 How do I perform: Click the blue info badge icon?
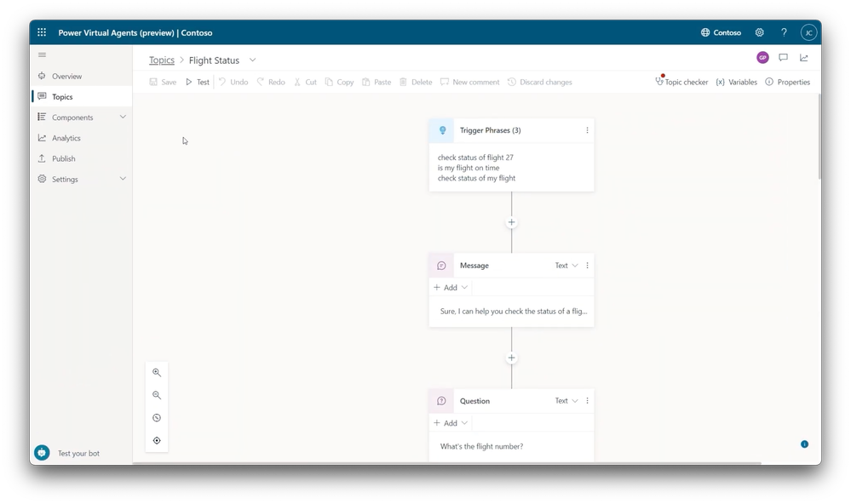coord(804,444)
